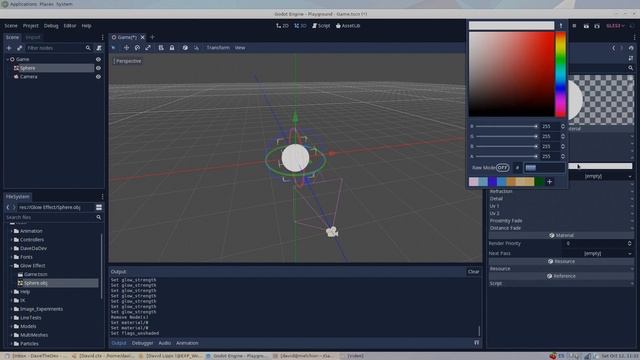Click the instance scene link icon
The height and width of the screenshot is (360, 640).
pos(19,48)
